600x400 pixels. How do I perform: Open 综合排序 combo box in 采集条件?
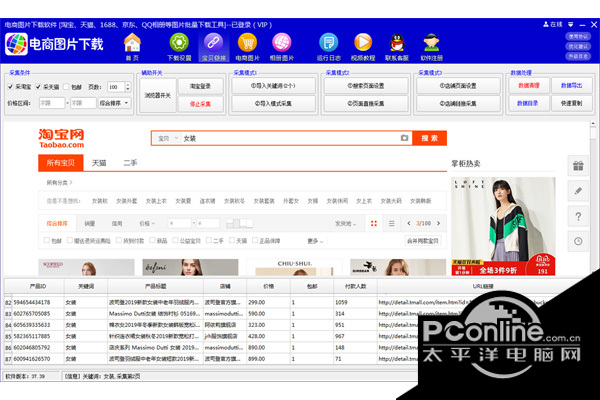(114, 103)
